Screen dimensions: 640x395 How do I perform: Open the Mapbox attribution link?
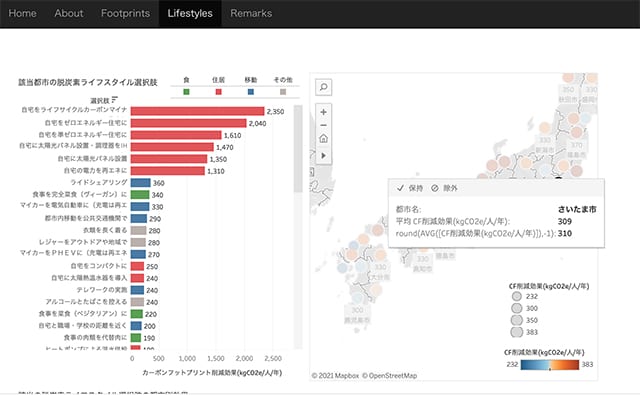(335, 375)
